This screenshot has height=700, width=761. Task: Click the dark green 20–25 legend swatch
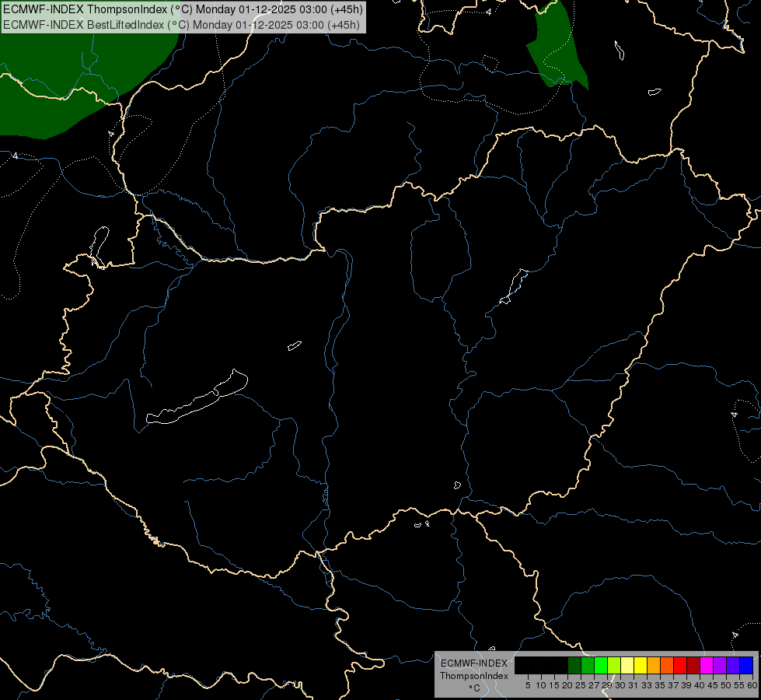[574, 665]
